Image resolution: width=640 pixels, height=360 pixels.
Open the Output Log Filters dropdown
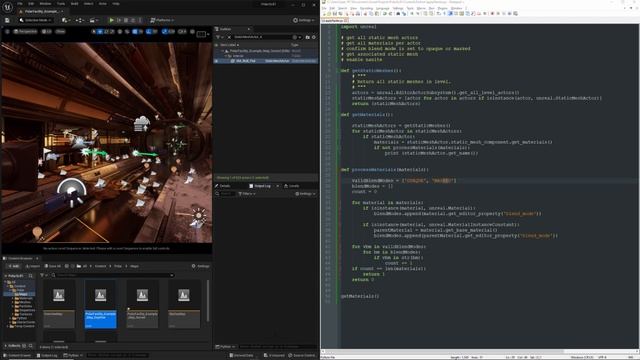(x=247, y=193)
